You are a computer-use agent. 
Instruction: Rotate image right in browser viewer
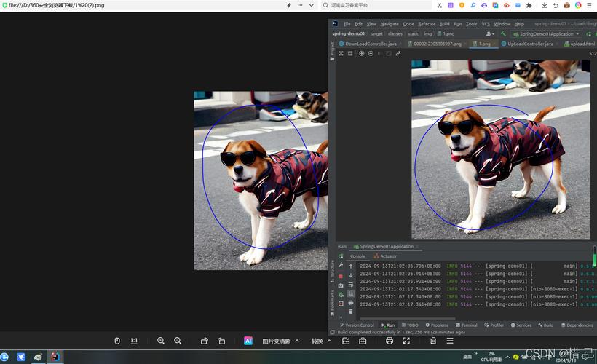(x=221, y=341)
